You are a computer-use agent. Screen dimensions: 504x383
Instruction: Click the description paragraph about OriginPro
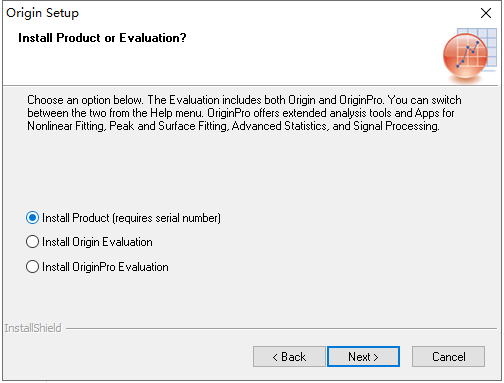tap(244, 113)
